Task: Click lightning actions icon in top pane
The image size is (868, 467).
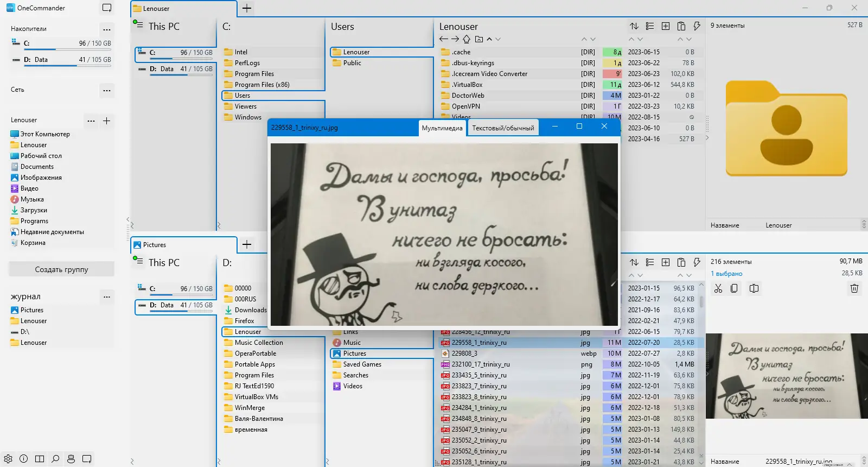Action: [x=697, y=26]
